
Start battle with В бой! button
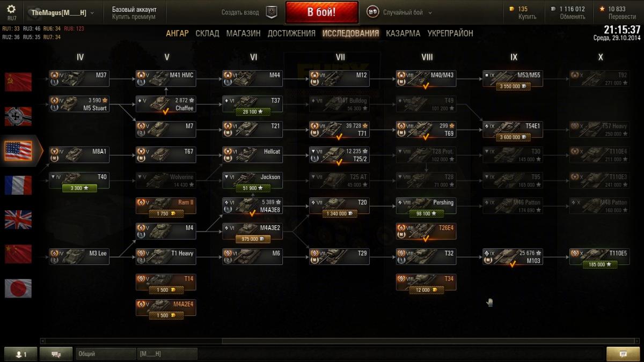pyautogui.click(x=322, y=12)
